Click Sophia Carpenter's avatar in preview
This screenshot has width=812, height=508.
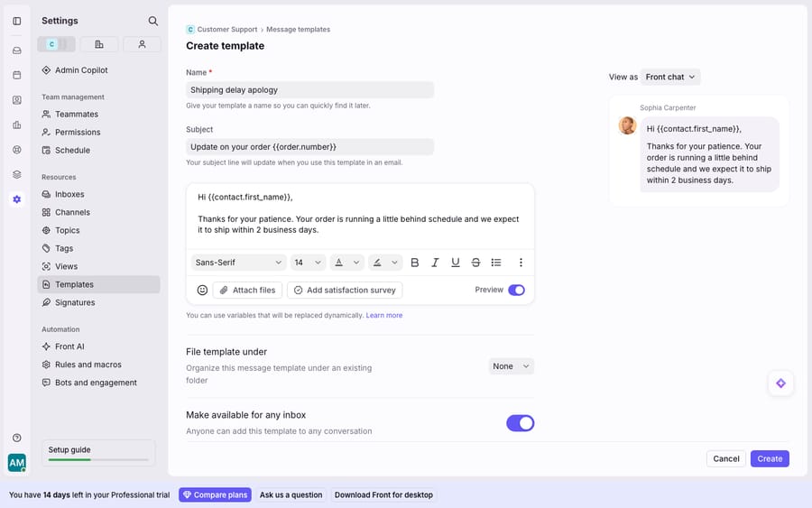pyautogui.click(x=627, y=125)
